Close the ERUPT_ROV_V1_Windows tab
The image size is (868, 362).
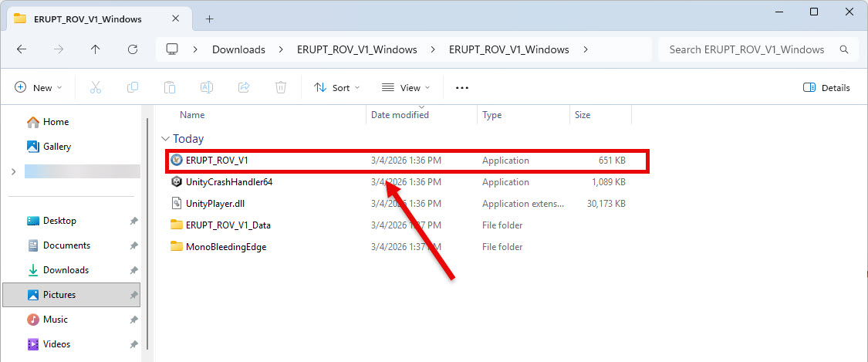pyautogui.click(x=175, y=19)
